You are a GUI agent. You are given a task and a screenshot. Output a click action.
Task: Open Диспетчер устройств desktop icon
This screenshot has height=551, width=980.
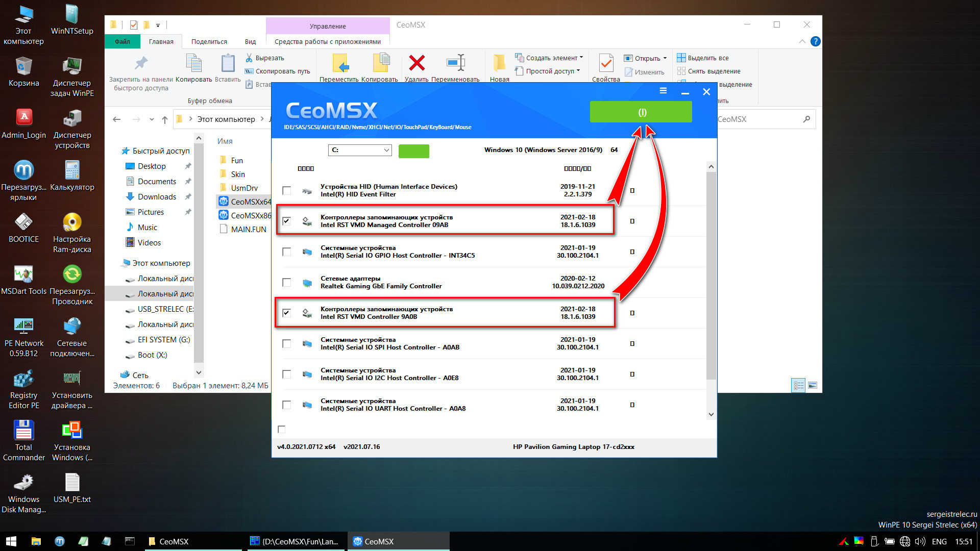(x=72, y=129)
